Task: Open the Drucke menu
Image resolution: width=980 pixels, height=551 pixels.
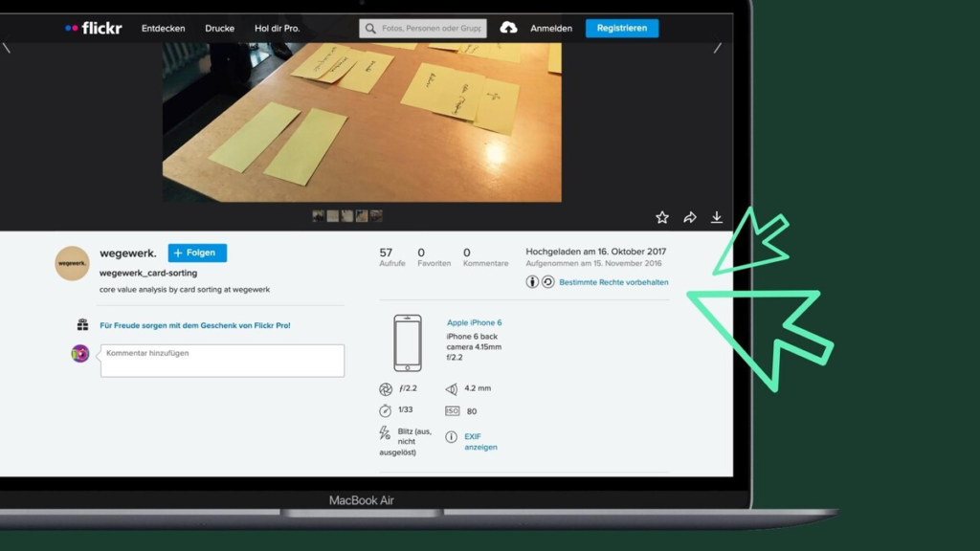Action: click(219, 28)
